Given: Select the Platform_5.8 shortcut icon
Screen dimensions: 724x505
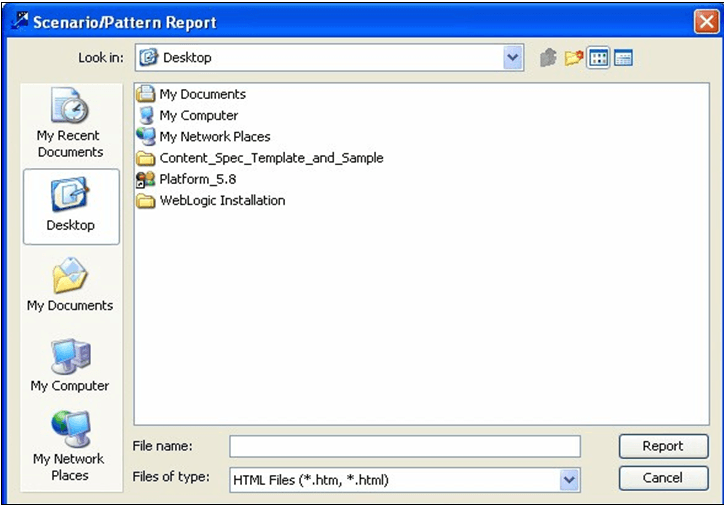Looking at the screenshot, I should pyautogui.click(x=146, y=179).
